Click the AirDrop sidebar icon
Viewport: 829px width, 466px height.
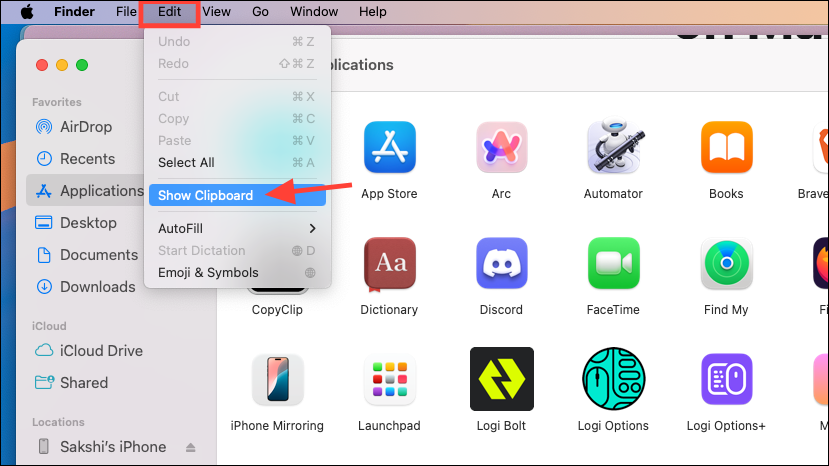(x=44, y=126)
